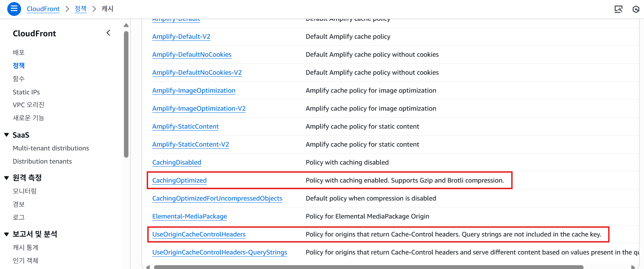The image size is (644, 269).
Task: Open CachingOptimizedForUncompressedObjects policy
Action: [217, 198]
